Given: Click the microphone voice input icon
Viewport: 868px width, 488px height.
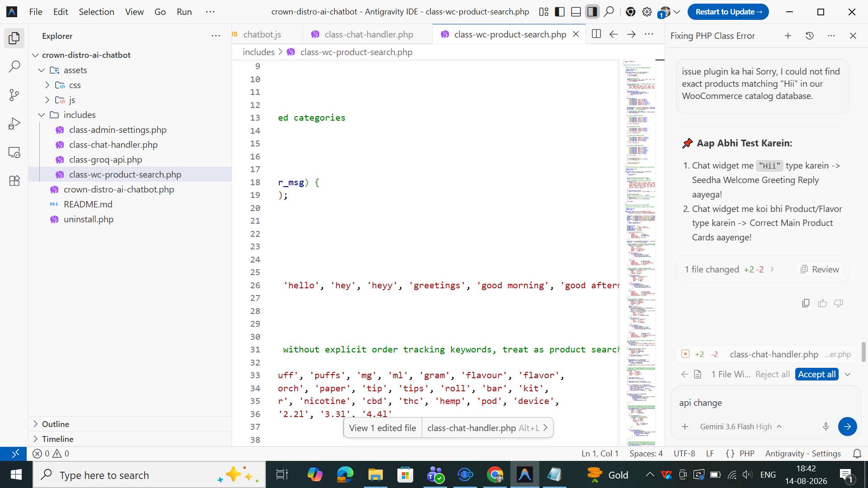Looking at the screenshot, I should 826,427.
